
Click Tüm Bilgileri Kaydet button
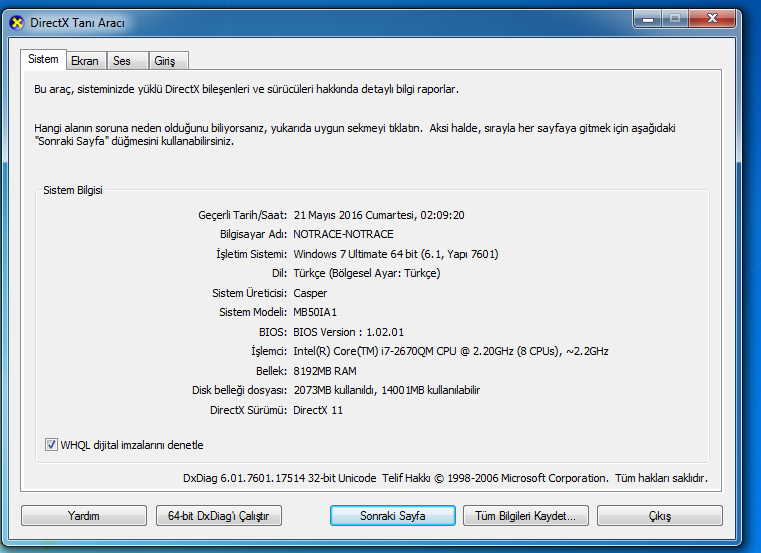[525, 516]
